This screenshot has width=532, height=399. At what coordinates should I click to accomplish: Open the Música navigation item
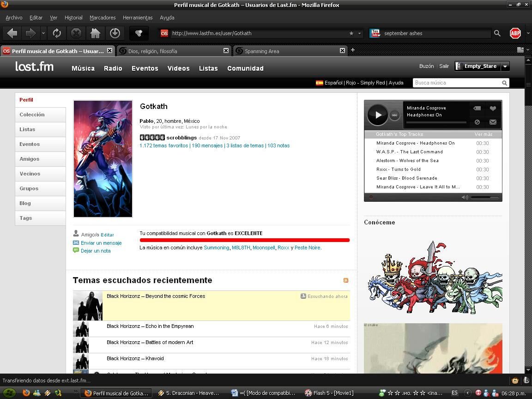click(x=83, y=68)
